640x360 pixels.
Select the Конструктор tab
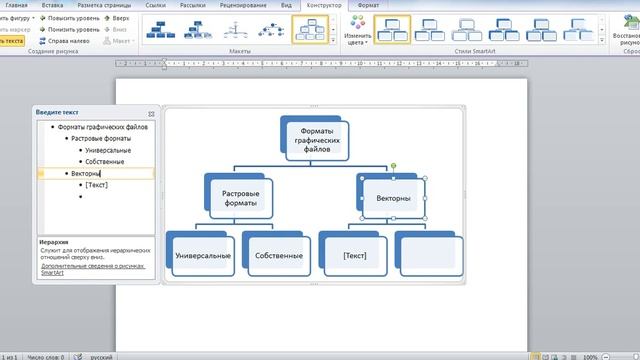324,5
